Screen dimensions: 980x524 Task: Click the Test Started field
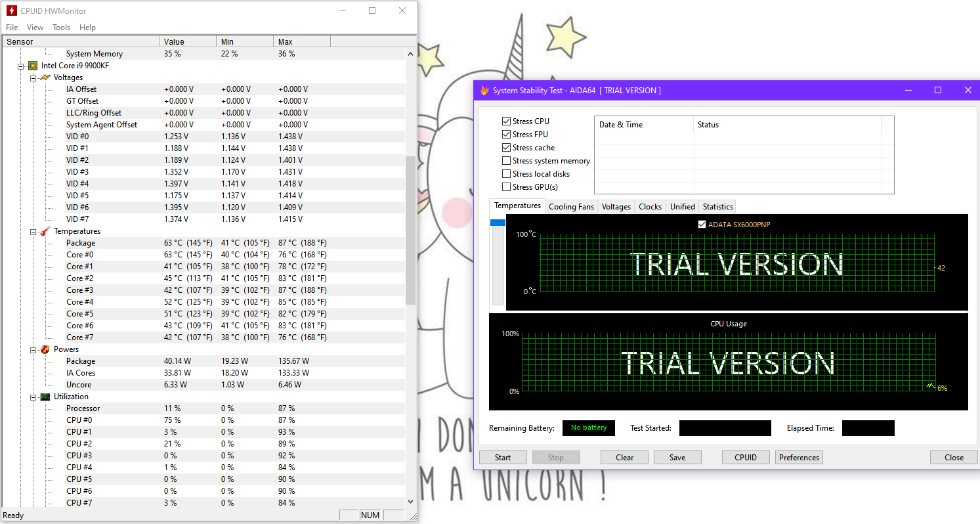[x=725, y=428]
